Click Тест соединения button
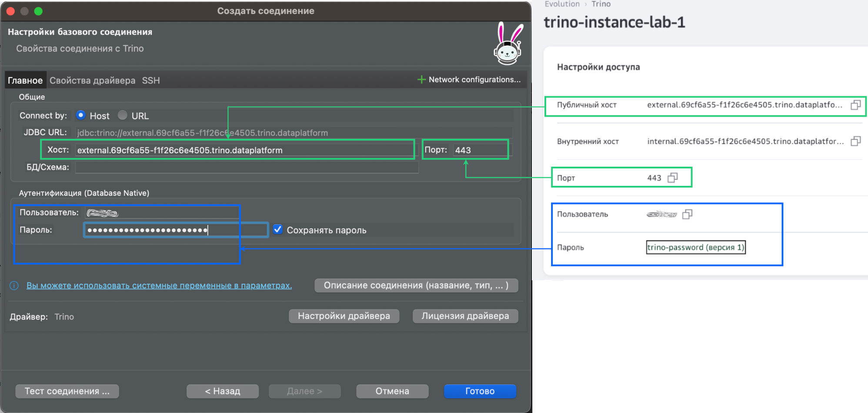This screenshot has height=413, width=868. click(x=67, y=391)
